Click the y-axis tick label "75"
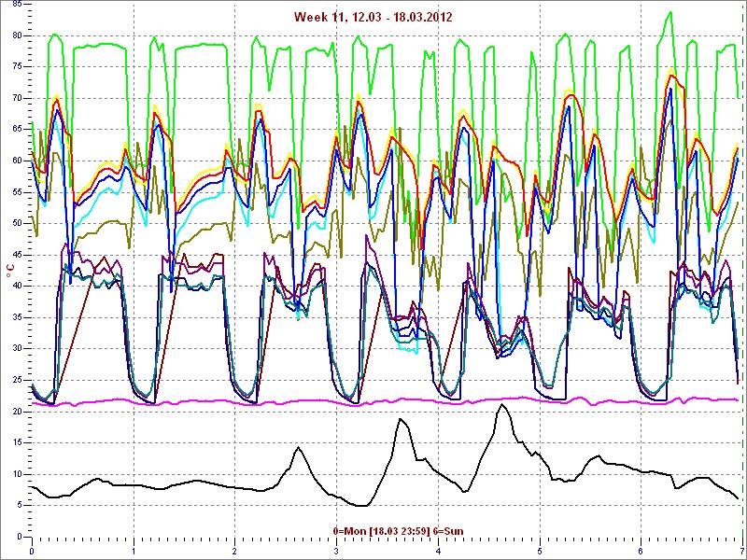 tap(17, 66)
